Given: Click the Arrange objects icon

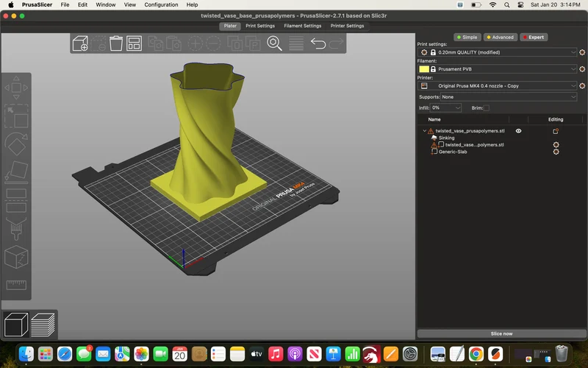Looking at the screenshot, I should (134, 43).
